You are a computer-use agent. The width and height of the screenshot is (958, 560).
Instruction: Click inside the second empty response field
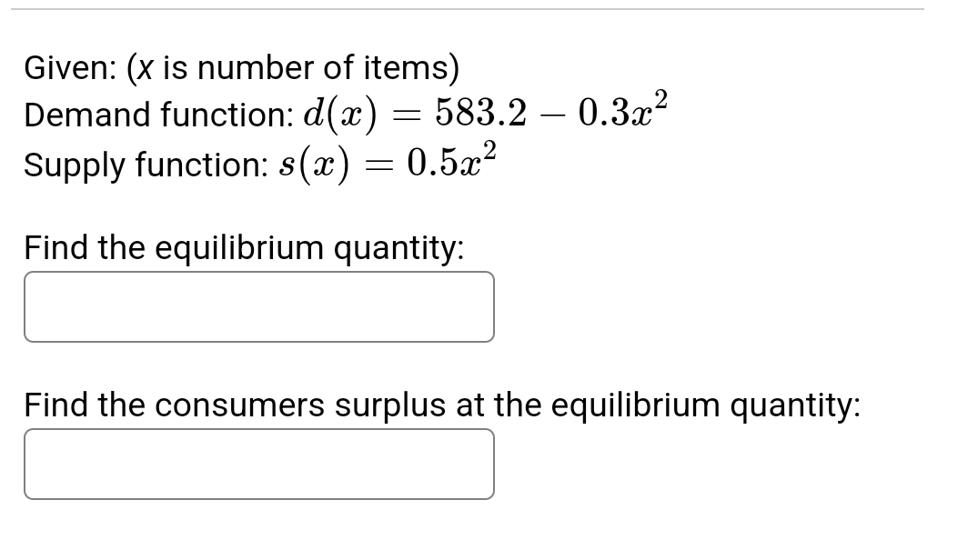coord(259,464)
